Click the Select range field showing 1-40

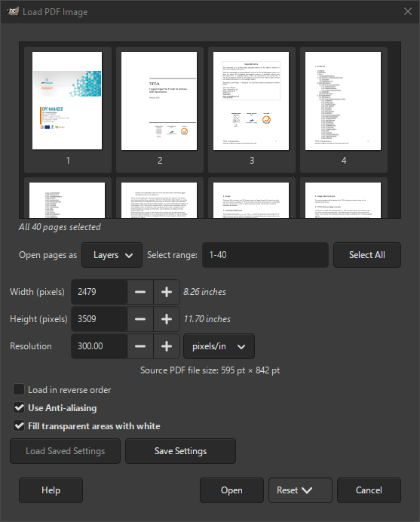pyautogui.click(x=265, y=255)
